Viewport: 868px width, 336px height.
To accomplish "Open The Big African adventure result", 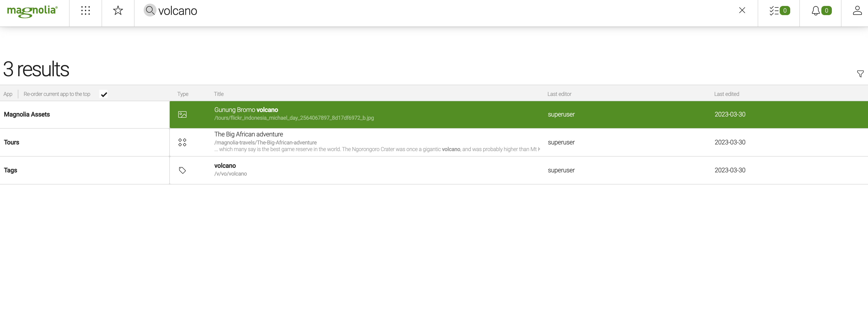I will coord(519,142).
